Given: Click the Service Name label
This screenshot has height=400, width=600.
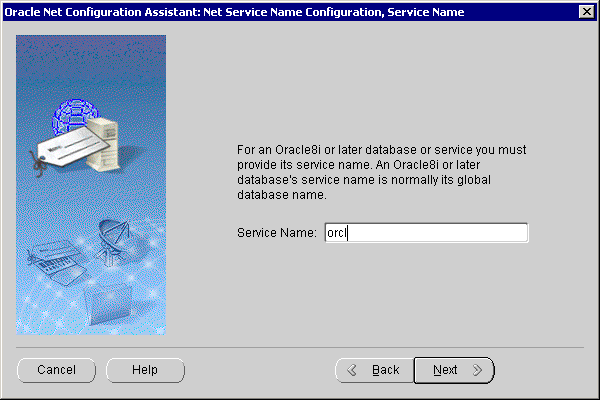Looking at the screenshot, I should point(277,232).
